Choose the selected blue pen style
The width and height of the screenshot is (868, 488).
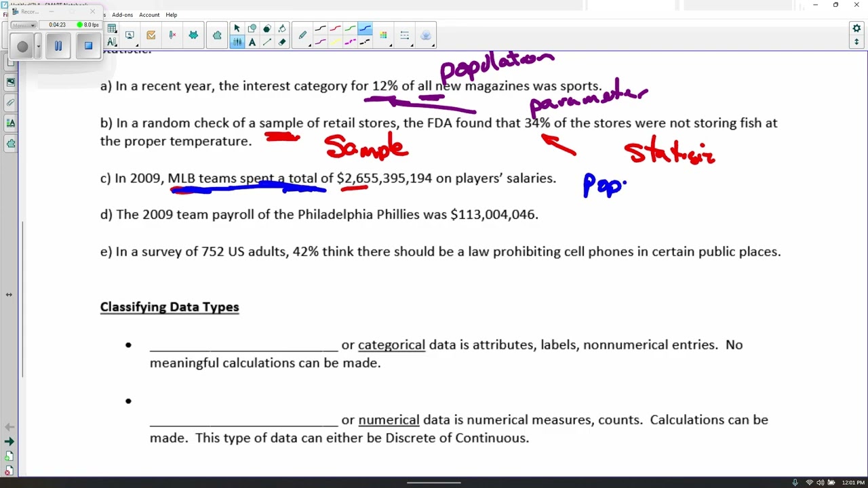pos(365,28)
